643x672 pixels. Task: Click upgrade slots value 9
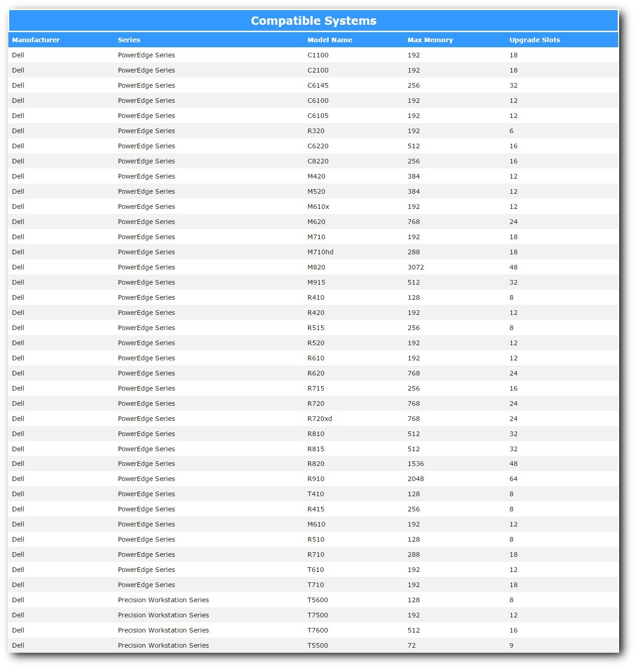click(x=511, y=645)
